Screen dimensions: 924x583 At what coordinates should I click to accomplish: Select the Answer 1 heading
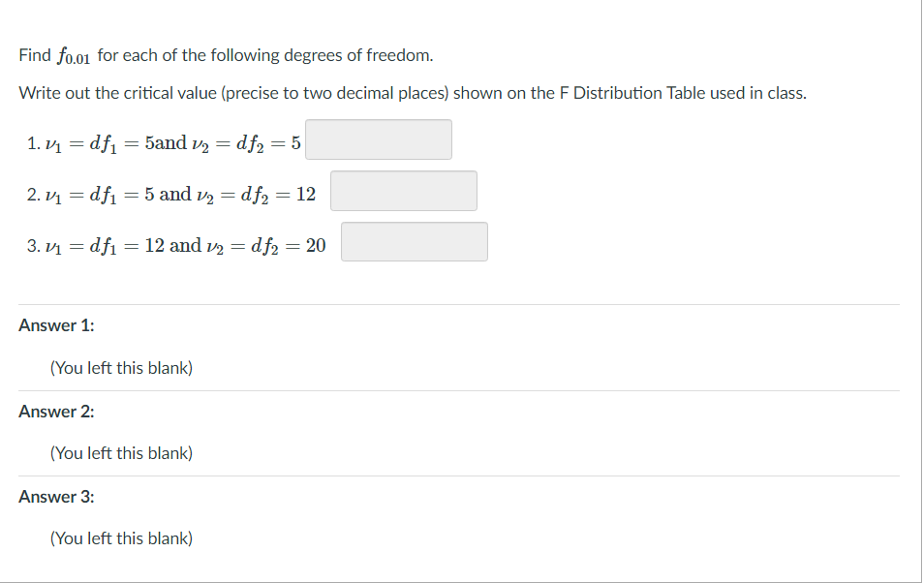click(55, 324)
